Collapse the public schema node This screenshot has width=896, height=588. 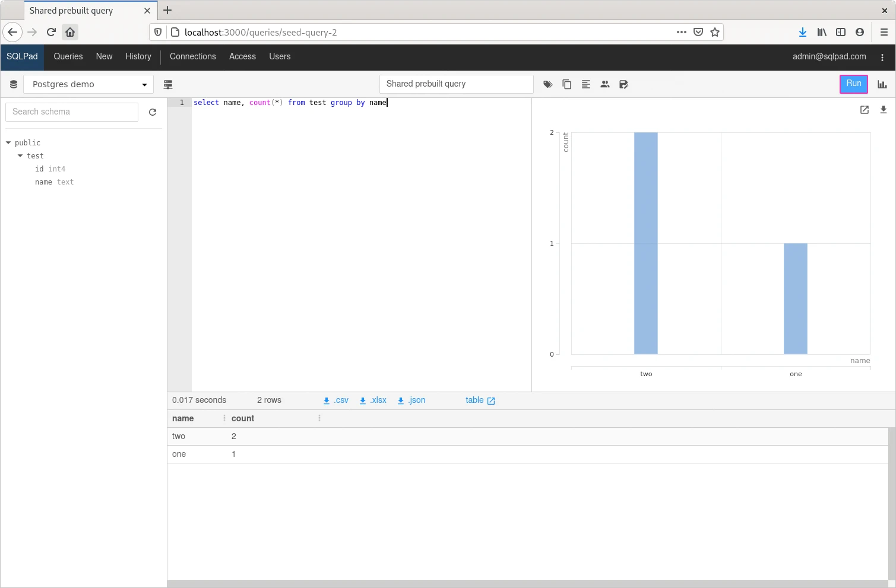[9, 143]
